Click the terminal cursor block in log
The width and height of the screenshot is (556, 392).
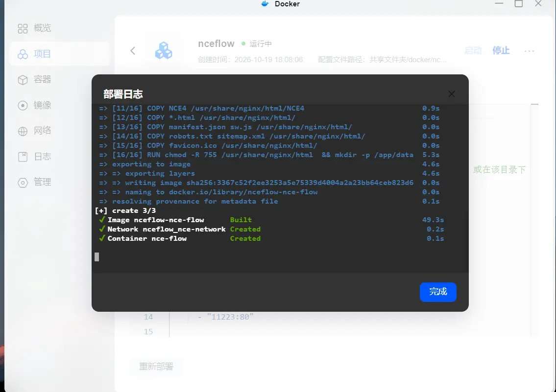tap(97, 257)
